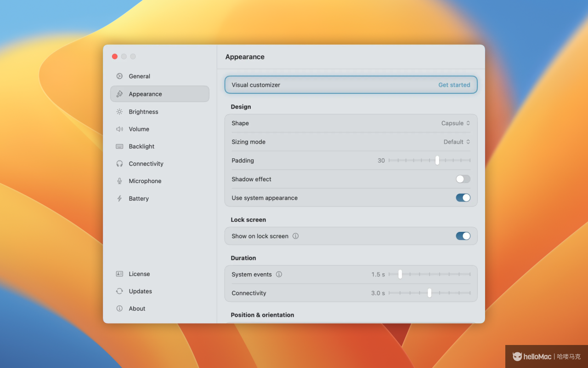The width and height of the screenshot is (588, 368).
Task: Turn off Use system appearance
Action: (463, 198)
